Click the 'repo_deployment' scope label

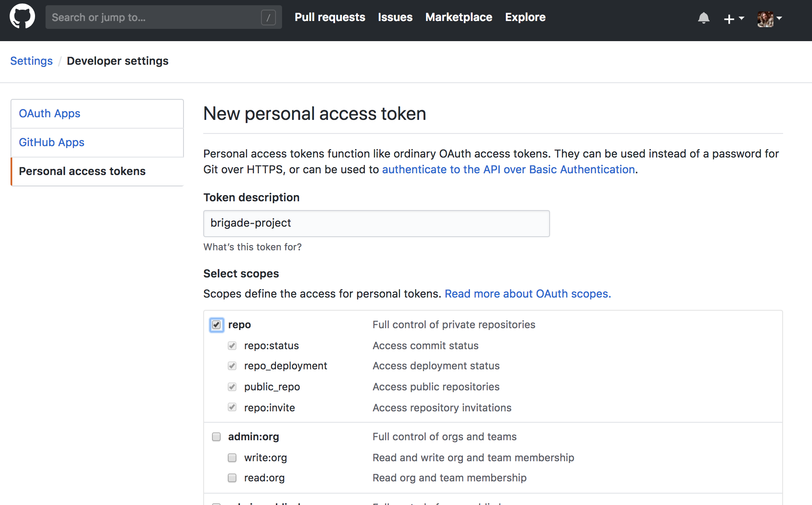(x=286, y=366)
